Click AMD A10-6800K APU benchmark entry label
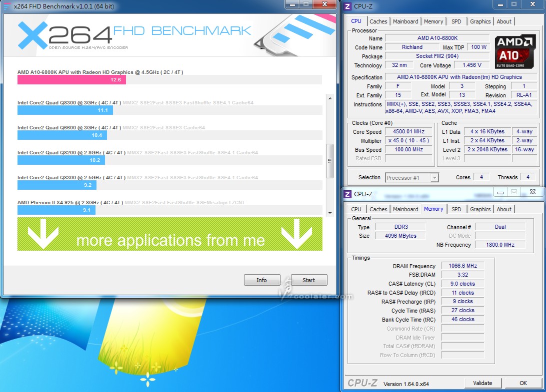This screenshot has width=546, height=392. pyautogui.click(x=100, y=72)
